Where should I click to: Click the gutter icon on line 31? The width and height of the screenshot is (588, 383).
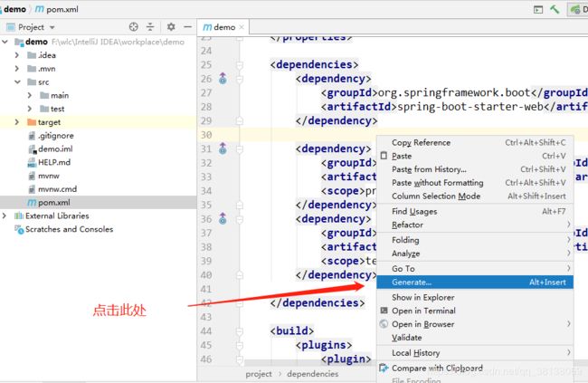point(223,149)
